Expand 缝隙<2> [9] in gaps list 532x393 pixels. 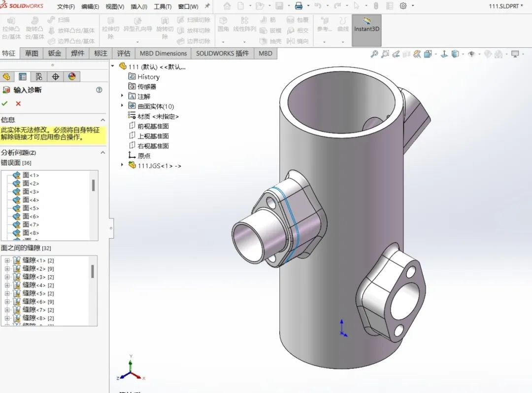pyautogui.click(x=7, y=269)
